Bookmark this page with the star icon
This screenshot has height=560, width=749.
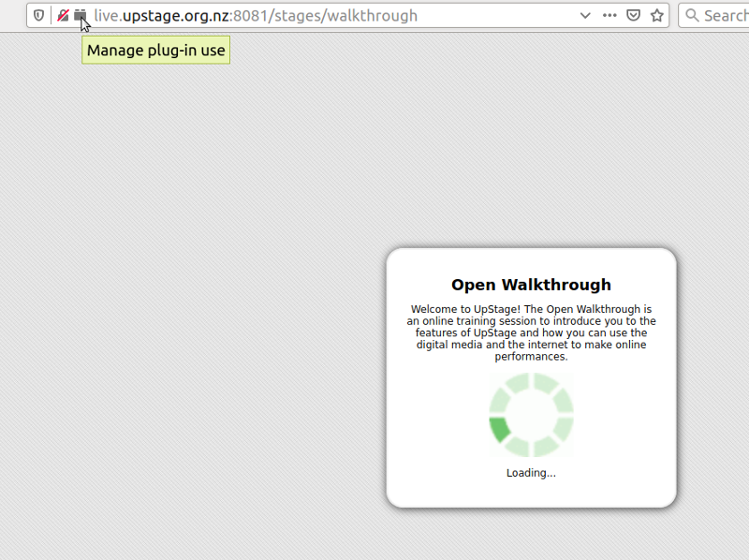tap(657, 16)
